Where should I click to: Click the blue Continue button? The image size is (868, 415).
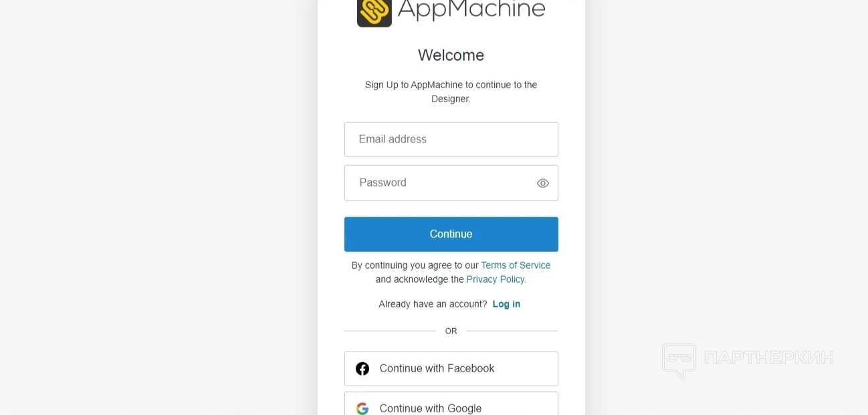(451, 235)
